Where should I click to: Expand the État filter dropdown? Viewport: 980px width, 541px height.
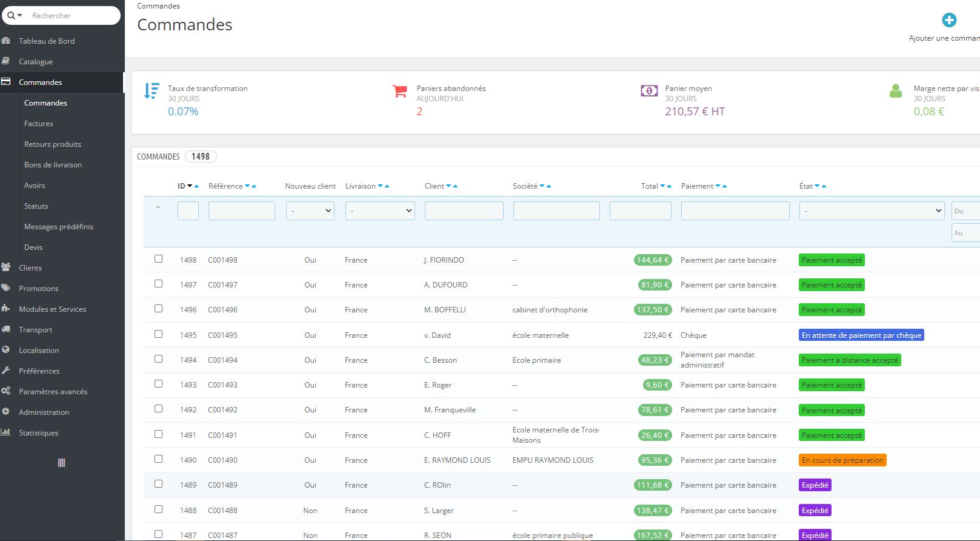pyautogui.click(x=872, y=211)
